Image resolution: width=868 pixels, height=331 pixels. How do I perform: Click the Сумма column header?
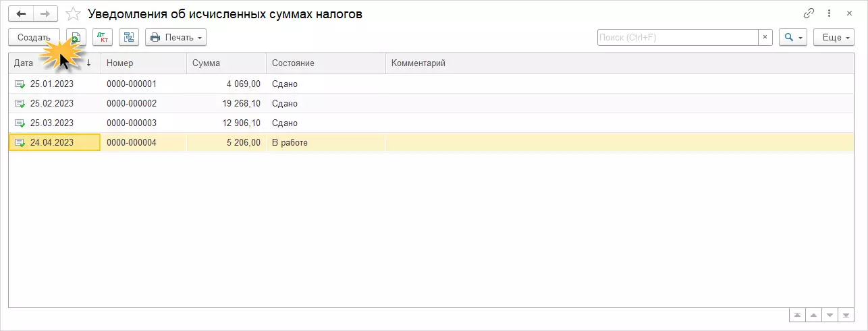[x=225, y=63]
